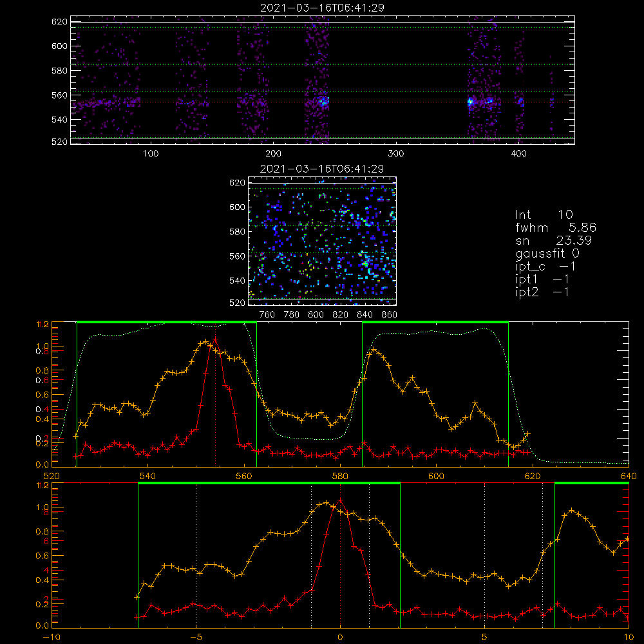Click the 'ipt1 -1' readout line

click(542, 279)
